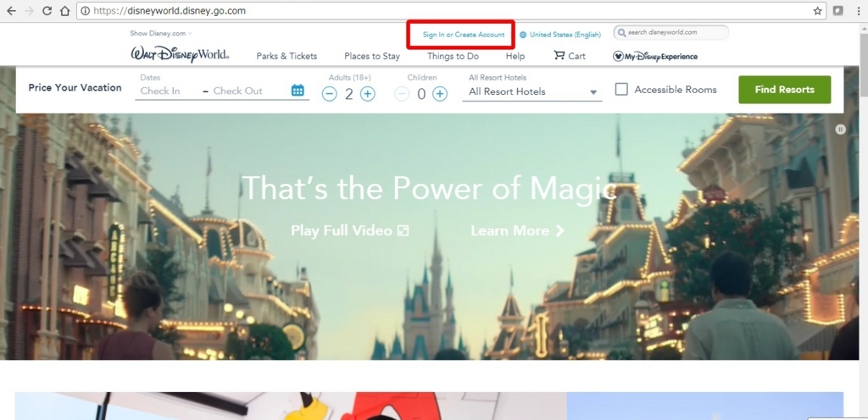Click Play Full Video link
The height and width of the screenshot is (420, 868).
tap(350, 230)
